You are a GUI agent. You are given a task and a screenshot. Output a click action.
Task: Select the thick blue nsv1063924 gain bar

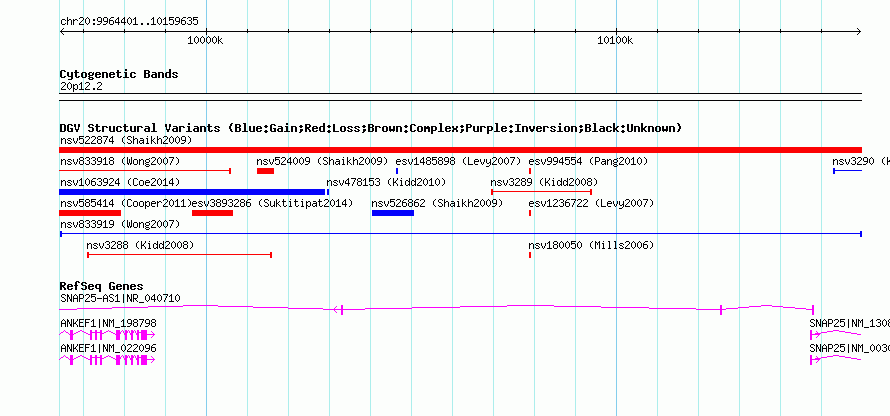coord(192,192)
